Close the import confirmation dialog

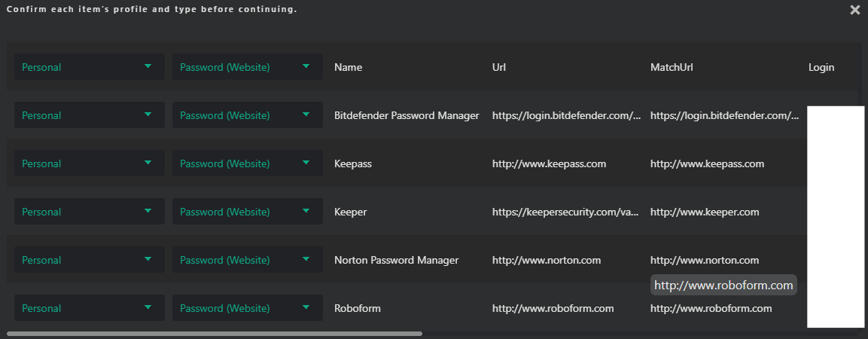click(x=854, y=10)
